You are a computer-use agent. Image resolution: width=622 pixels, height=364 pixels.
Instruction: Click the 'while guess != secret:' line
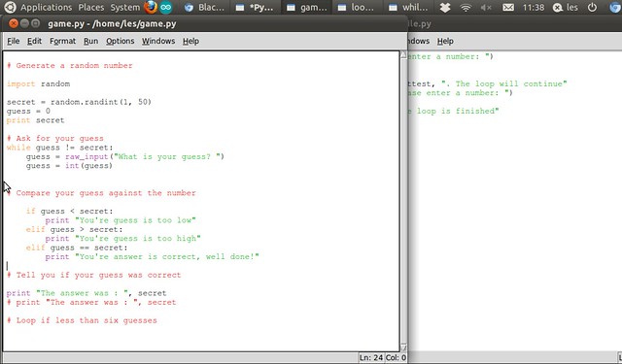click(60, 148)
